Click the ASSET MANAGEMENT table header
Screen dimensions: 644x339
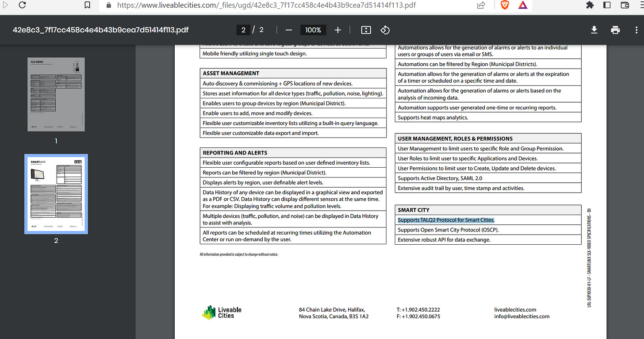(293, 73)
